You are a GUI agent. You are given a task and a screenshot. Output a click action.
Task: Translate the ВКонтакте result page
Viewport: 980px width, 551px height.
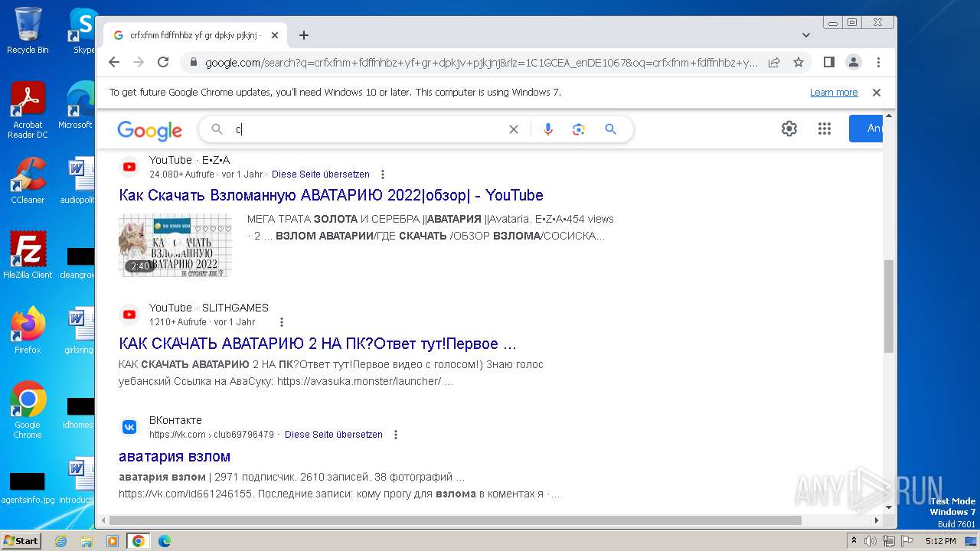334,435
